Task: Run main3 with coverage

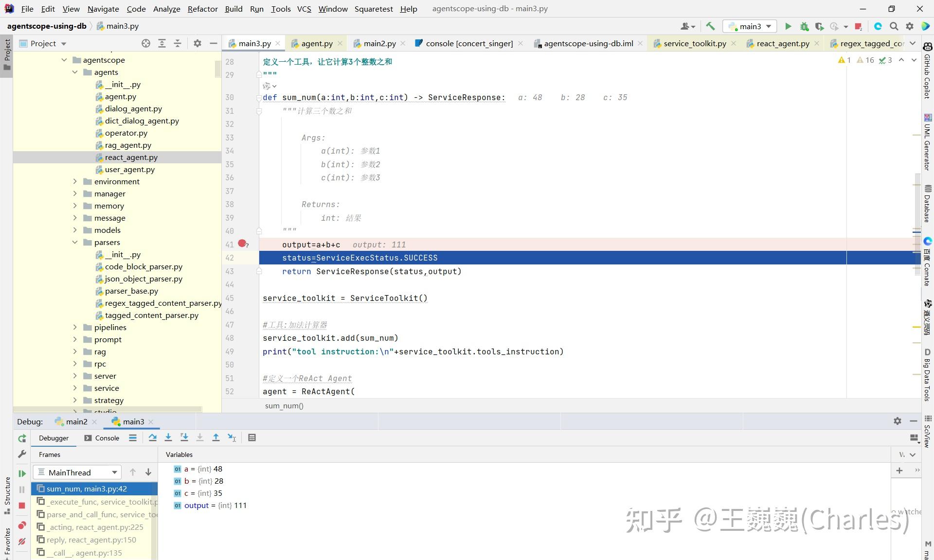Action: point(819,26)
